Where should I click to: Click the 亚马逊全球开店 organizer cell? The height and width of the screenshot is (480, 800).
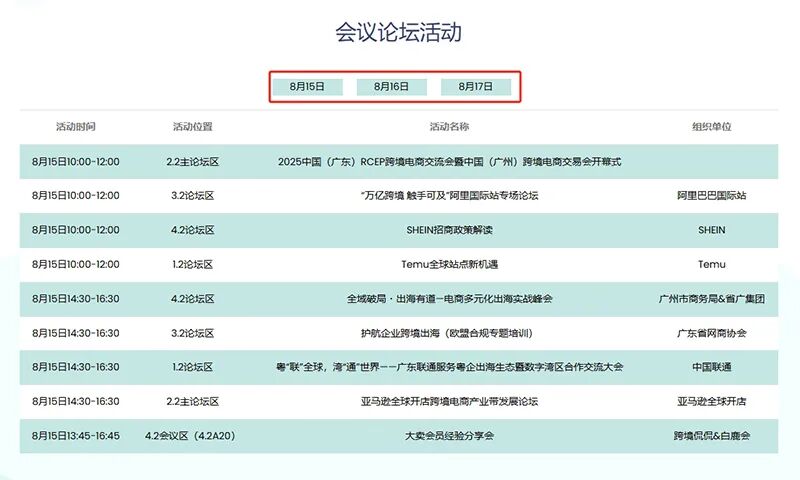pos(712,401)
